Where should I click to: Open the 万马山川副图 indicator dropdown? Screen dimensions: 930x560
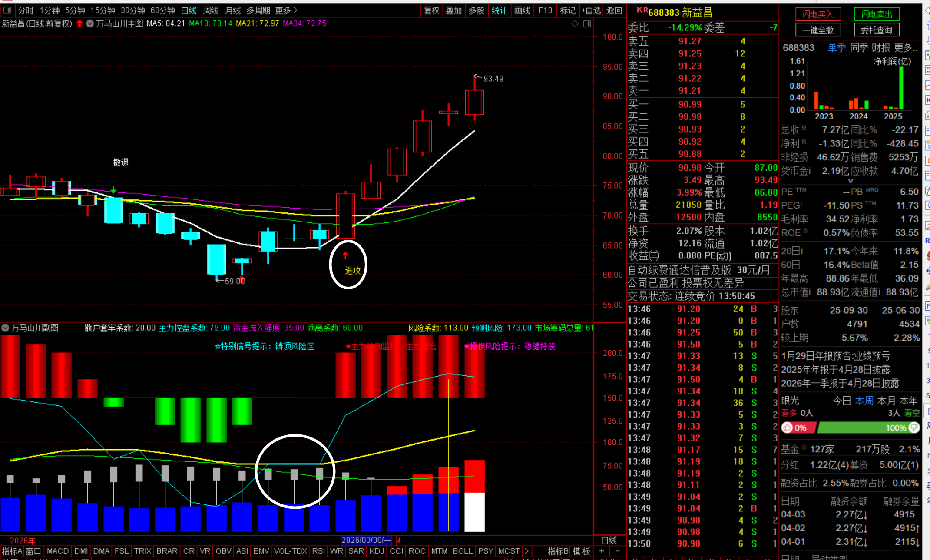(6, 328)
